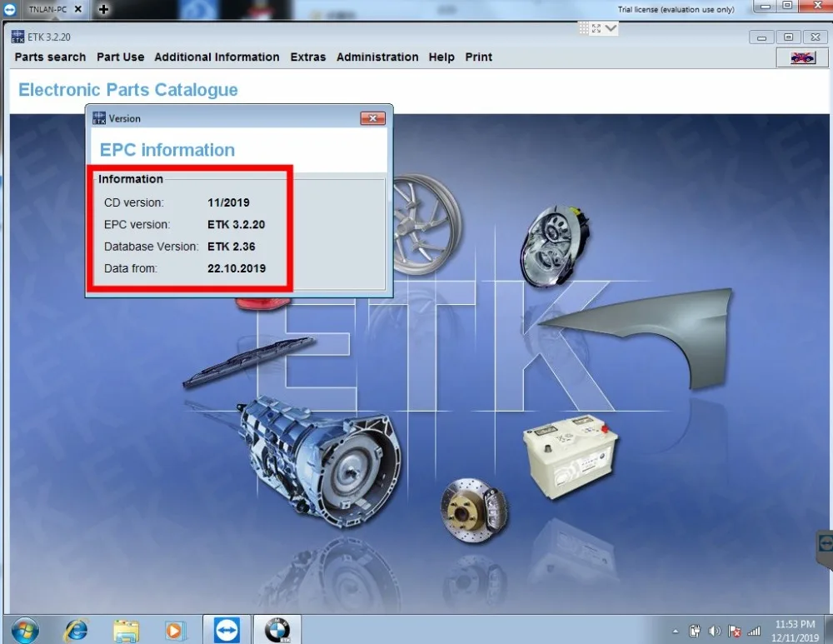Click the car battery image

click(x=571, y=457)
